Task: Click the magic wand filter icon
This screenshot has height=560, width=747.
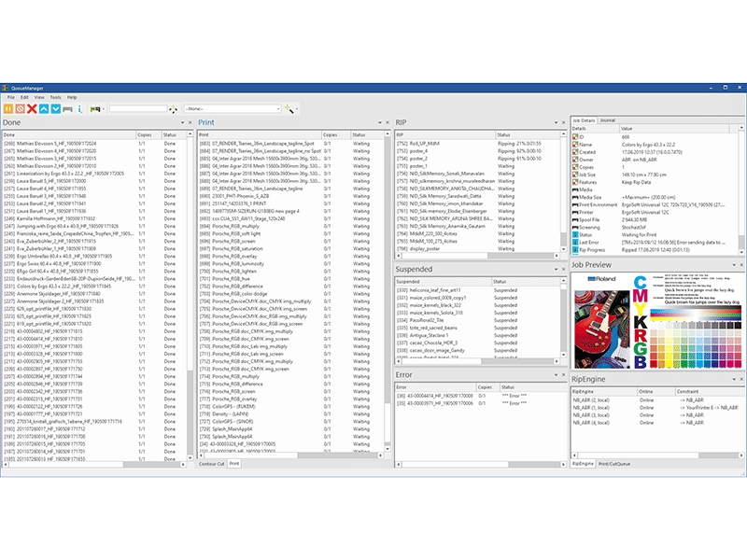Action: tap(289, 109)
